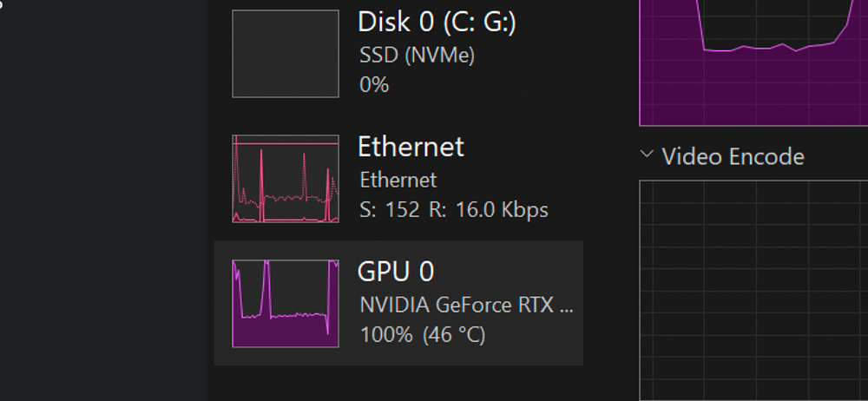Click the Video Encode dropdown label
Screen dimensions: 868x401
[x=733, y=156]
